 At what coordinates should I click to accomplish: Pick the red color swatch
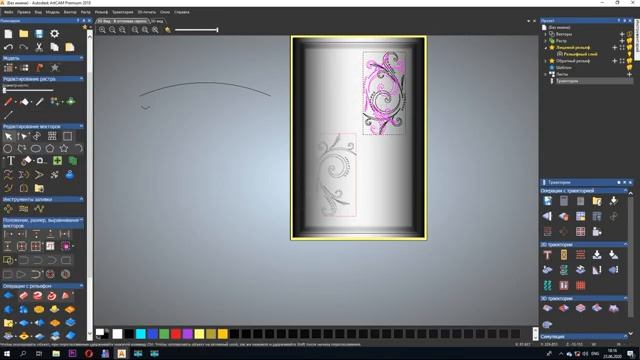click(x=176, y=334)
